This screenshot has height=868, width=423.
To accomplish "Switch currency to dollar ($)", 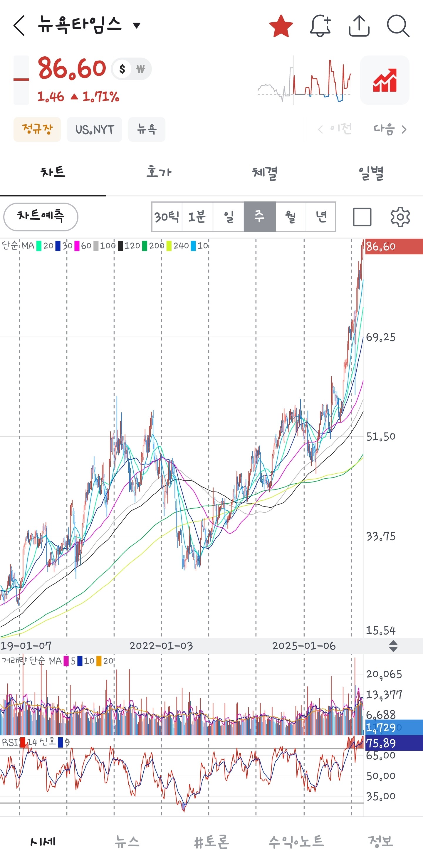I will pyautogui.click(x=122, y=69).
